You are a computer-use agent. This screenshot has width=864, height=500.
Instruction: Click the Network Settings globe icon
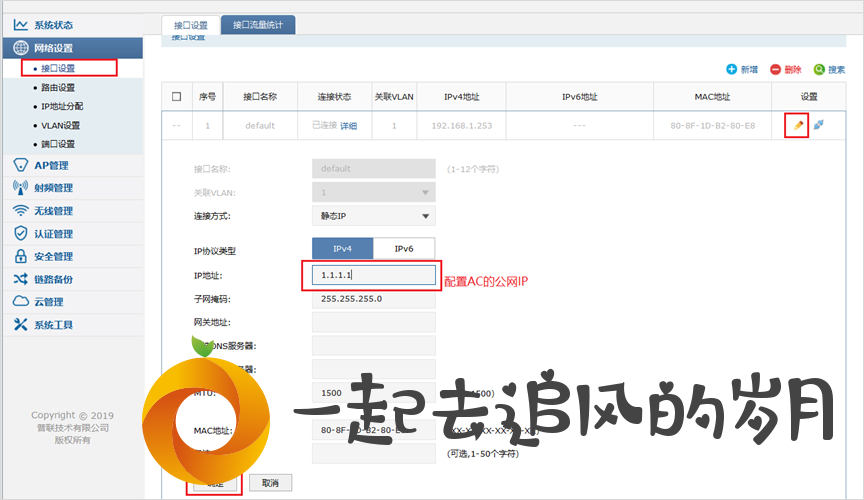(x=20, y=48)
